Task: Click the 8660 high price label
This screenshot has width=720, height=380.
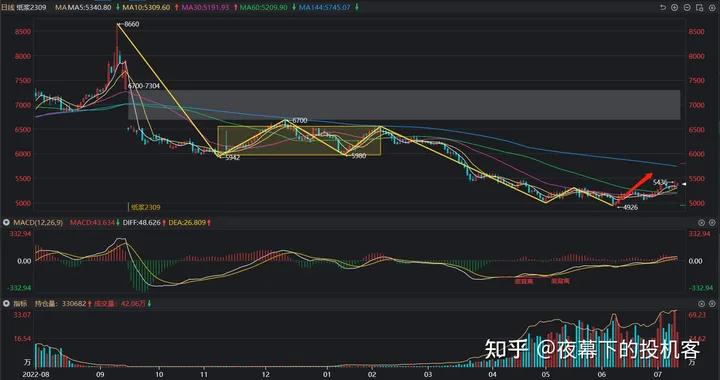Action: pos(132,24)
